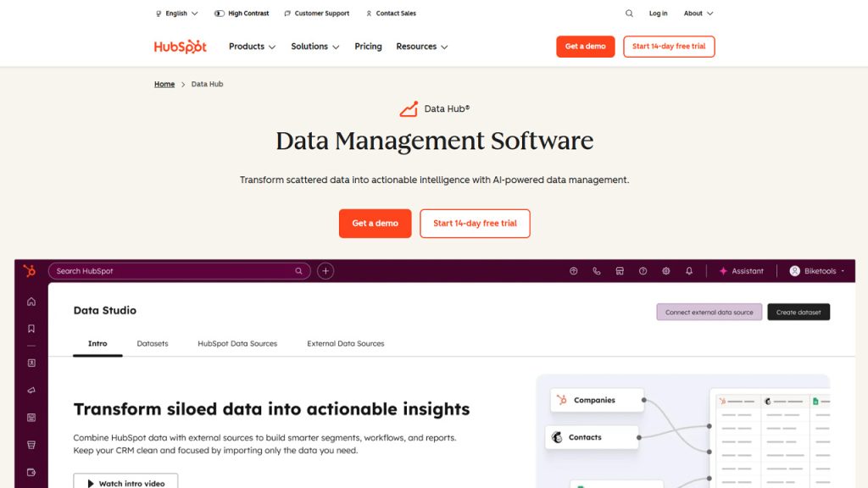Click Customer Support link
The height and width of the screenshot is (488, 868).
click(317, 14)
